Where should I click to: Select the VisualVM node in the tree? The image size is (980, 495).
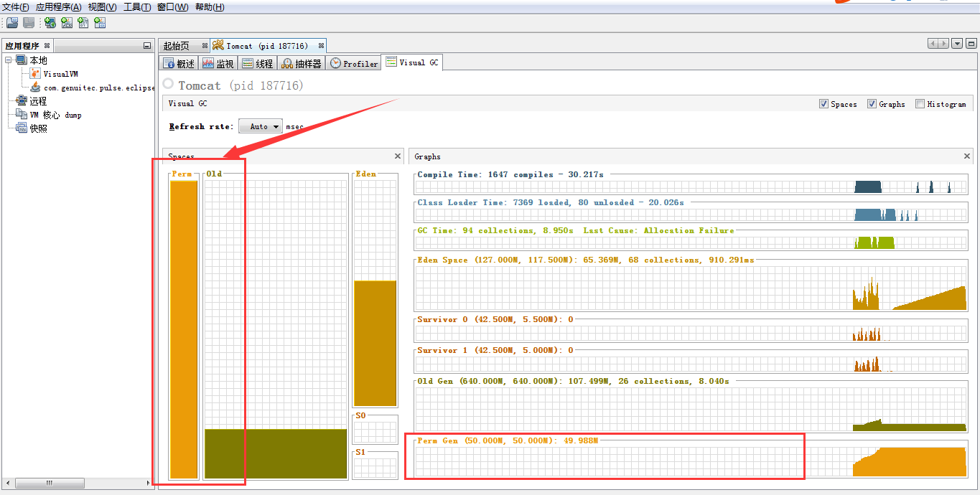(x=61, y=73)
